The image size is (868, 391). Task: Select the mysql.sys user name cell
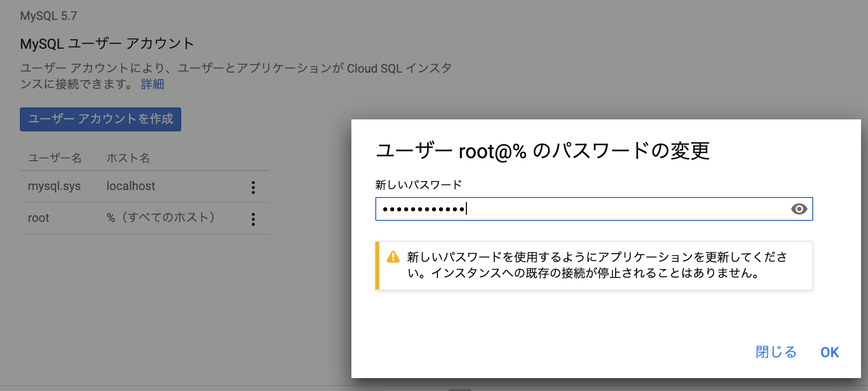(x=54, y=186)
